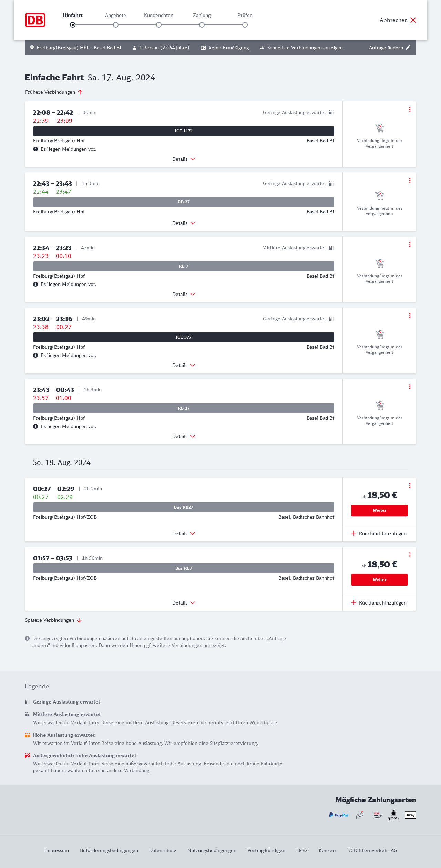
Task: Select the Zahlung step circle
Action: click(202, 25)
